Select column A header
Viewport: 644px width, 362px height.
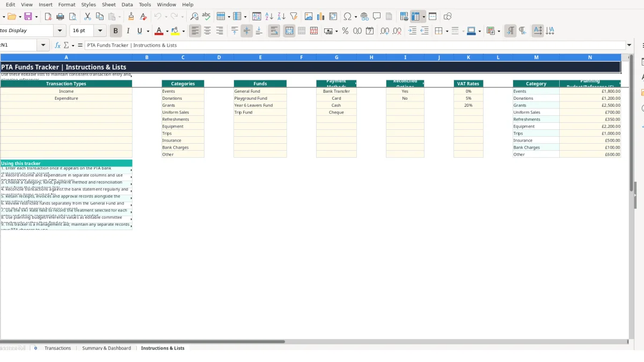(x=66, y=57)
